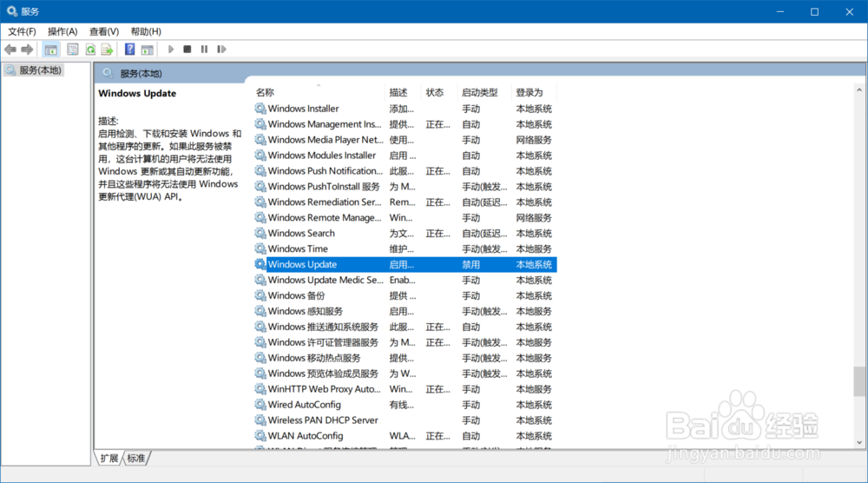Switch to the 扩展 tab

[x=109, y=458]
